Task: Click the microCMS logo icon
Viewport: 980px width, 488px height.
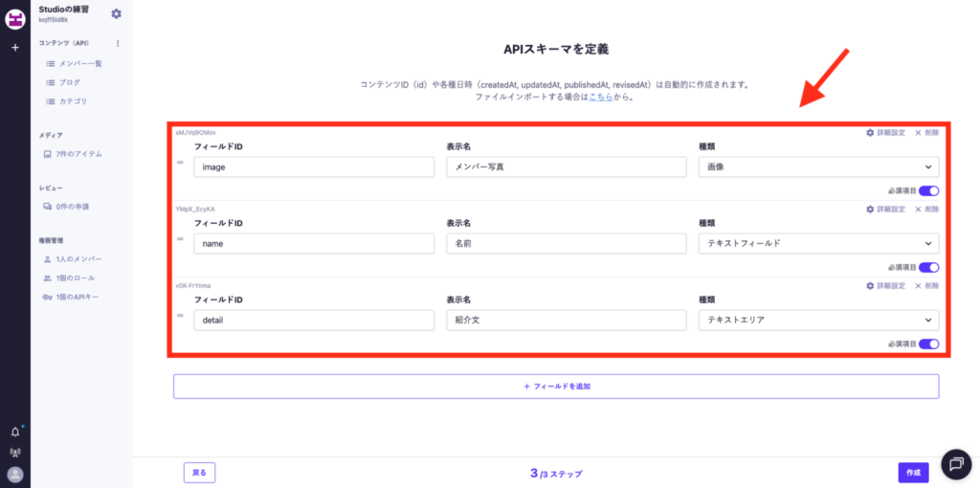Action: coord(14,18)
